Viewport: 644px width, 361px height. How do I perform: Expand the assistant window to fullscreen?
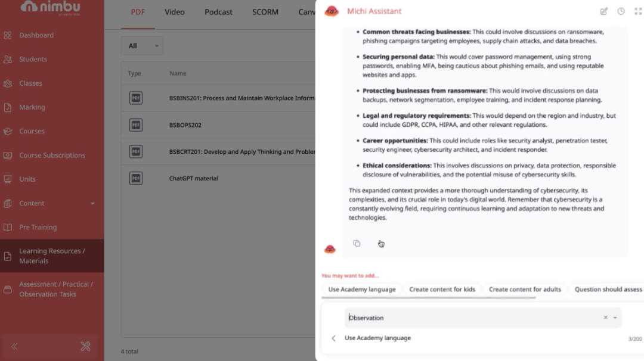pyautogui.click(x=637, y=11)
